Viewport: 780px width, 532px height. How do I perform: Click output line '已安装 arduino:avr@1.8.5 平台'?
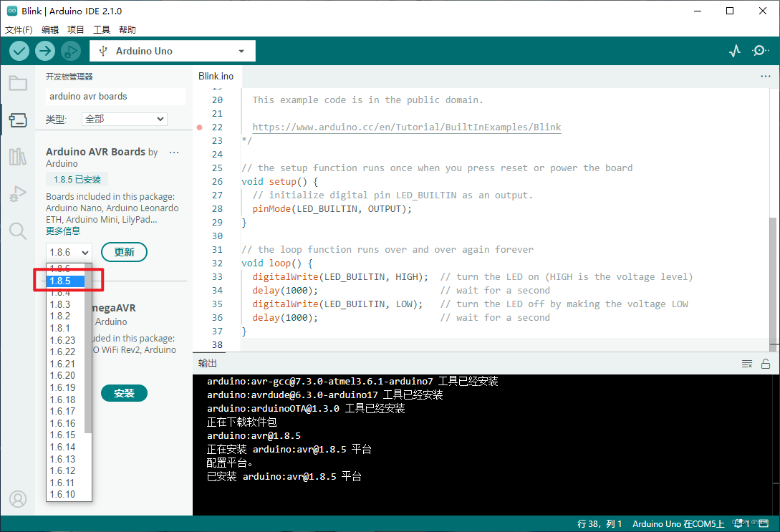point(284,476)
